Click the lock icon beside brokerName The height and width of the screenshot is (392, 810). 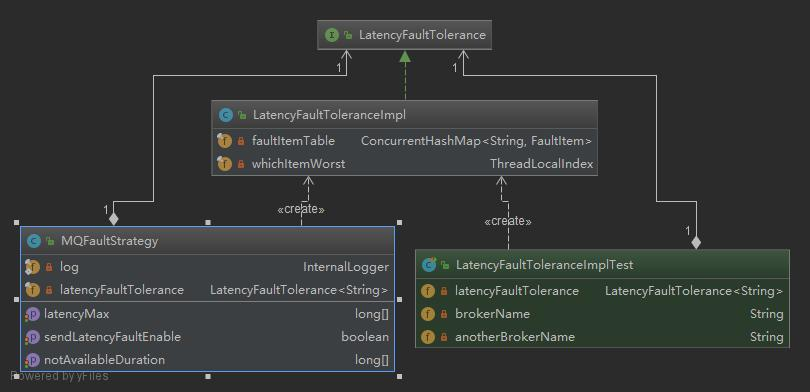[444, 314]
